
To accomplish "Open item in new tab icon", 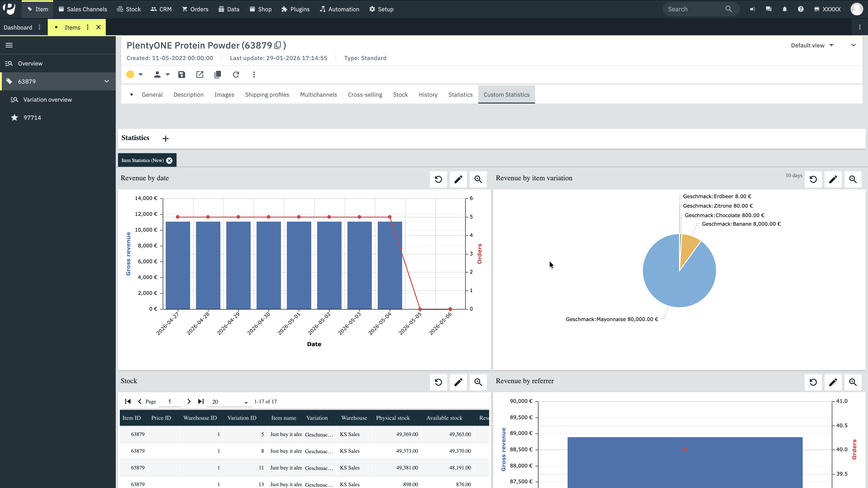I will coord(200,74).
